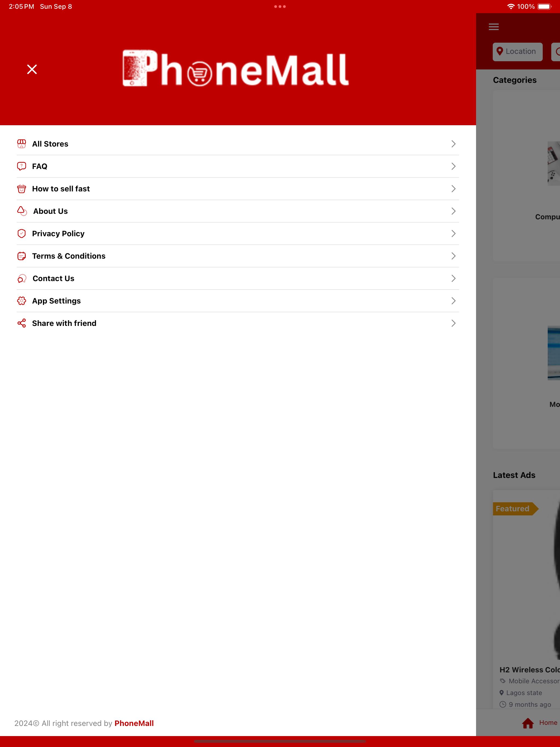Open Terms & Conditions entry

238,256
